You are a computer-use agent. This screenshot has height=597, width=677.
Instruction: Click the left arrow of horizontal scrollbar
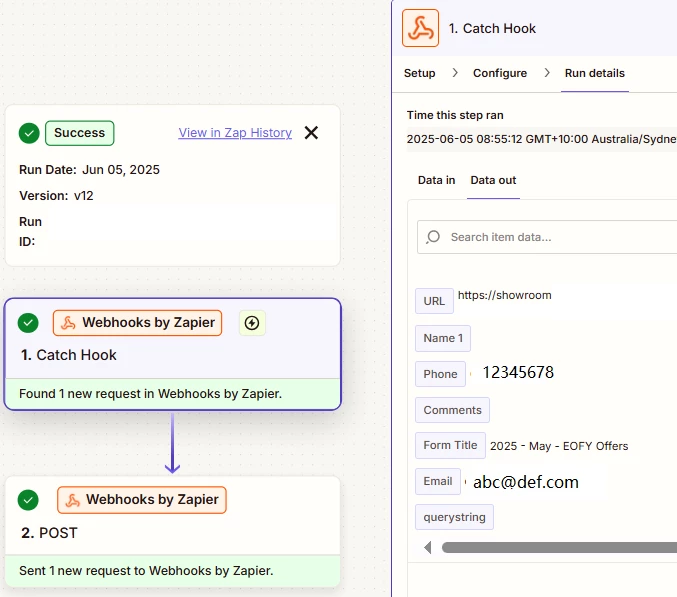pos(427,547)
